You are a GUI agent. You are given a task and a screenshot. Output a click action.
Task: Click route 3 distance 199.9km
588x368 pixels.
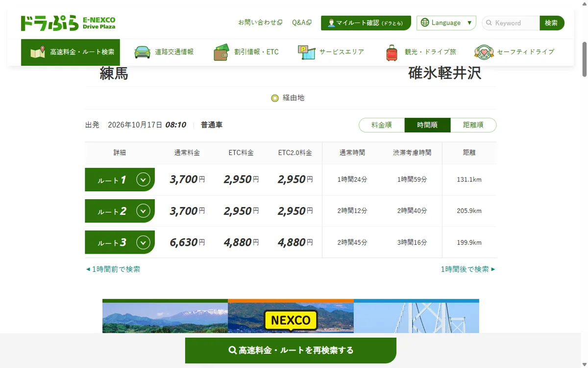pos(469,242)
